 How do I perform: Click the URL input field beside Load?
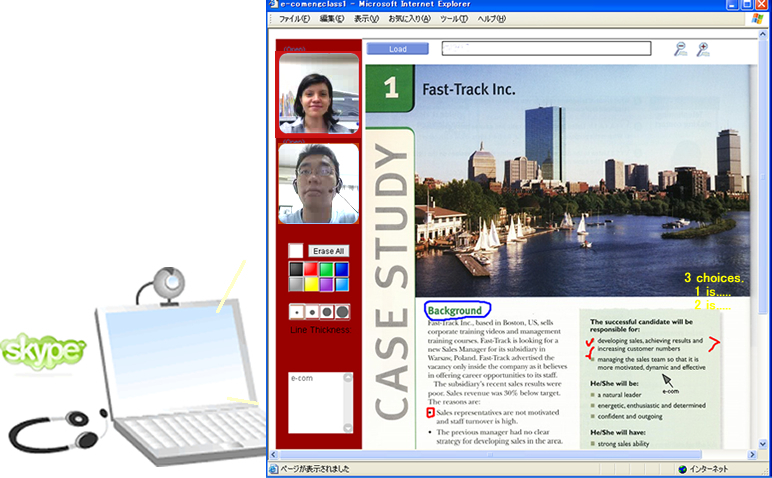click(x=546, y=48)
